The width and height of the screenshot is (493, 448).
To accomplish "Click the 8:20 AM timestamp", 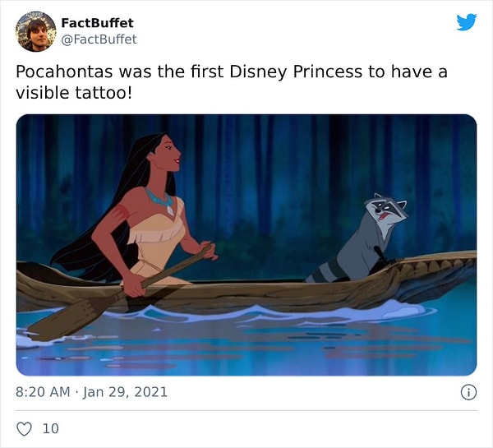I will [x=43, y=392].
